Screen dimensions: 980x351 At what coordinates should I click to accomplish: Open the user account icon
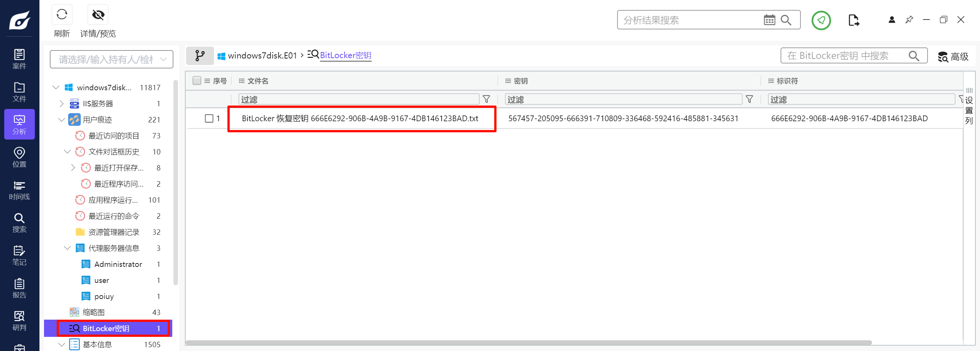point(892,19)
